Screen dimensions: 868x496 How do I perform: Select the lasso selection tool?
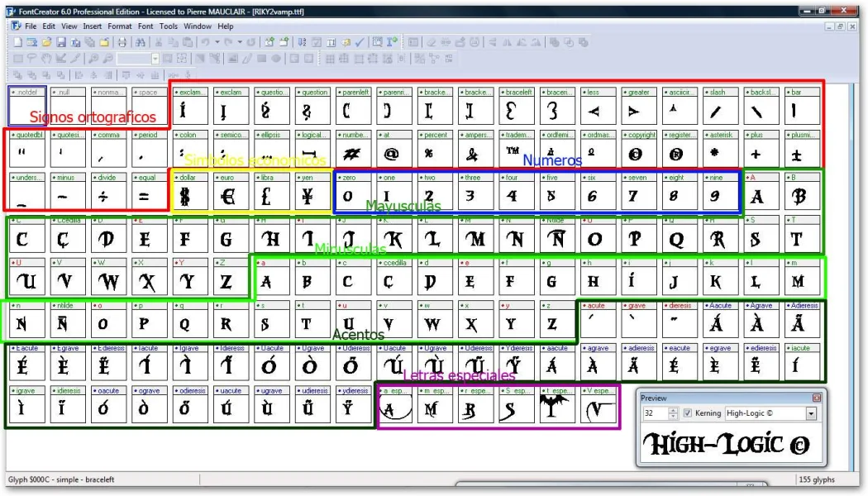pos(32,59)
